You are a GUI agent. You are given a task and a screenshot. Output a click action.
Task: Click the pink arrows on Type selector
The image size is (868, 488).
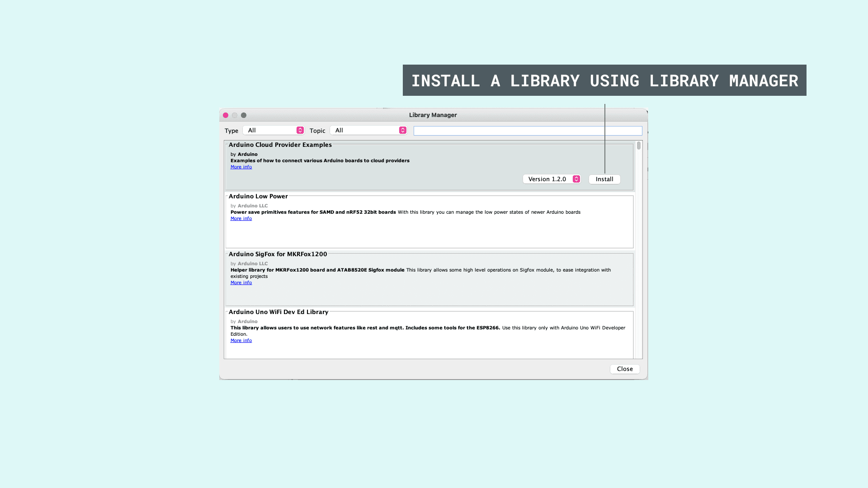pos(300,131)
